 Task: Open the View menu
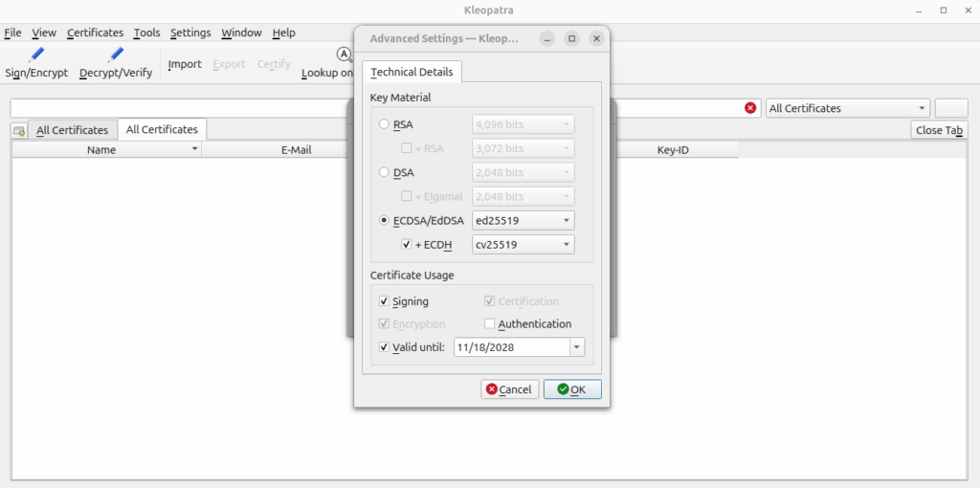point(44,33)
